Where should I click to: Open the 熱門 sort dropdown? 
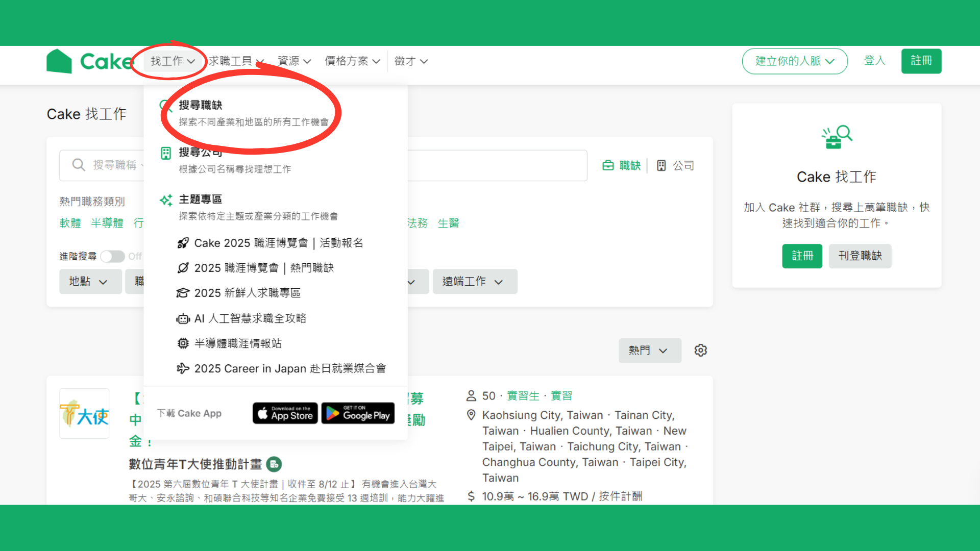pos(649,350)
